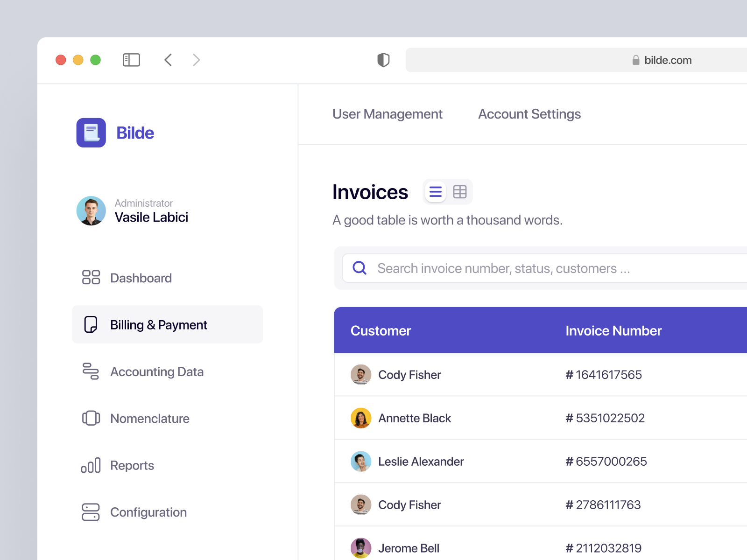The image size is (747, 560).
Task: Toggle the browser sidebar panel
Action: coord(132,60)
